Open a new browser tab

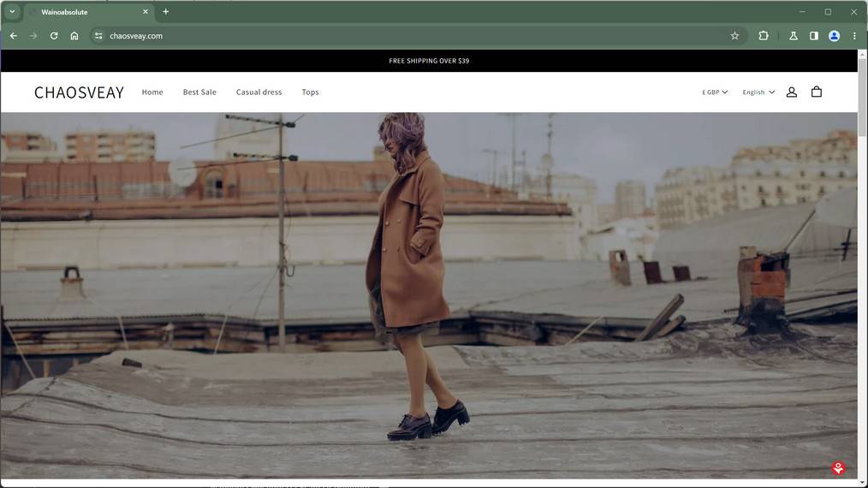point(165,12)
